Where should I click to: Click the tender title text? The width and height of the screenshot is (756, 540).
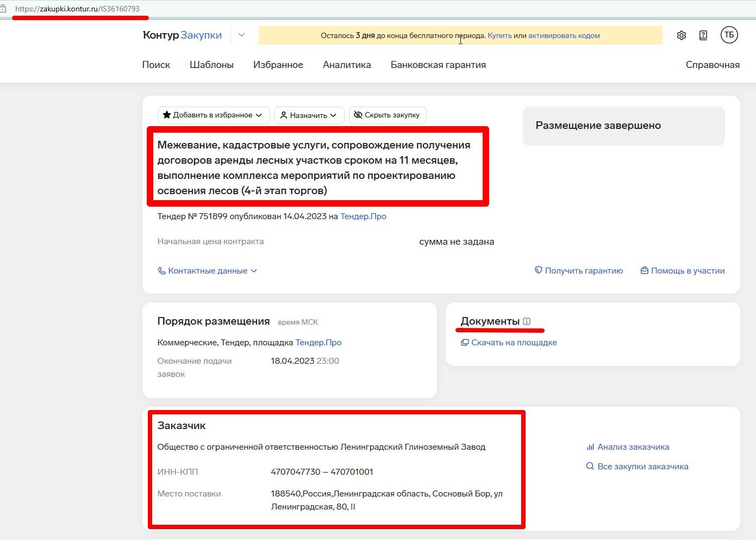(x=314, y=167)
